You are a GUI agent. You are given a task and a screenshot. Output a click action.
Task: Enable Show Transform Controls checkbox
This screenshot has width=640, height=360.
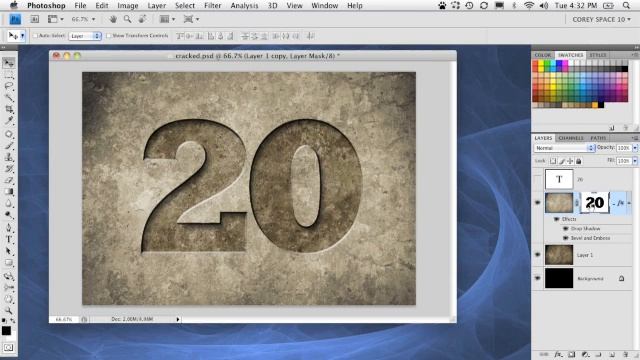coord(109,36)
